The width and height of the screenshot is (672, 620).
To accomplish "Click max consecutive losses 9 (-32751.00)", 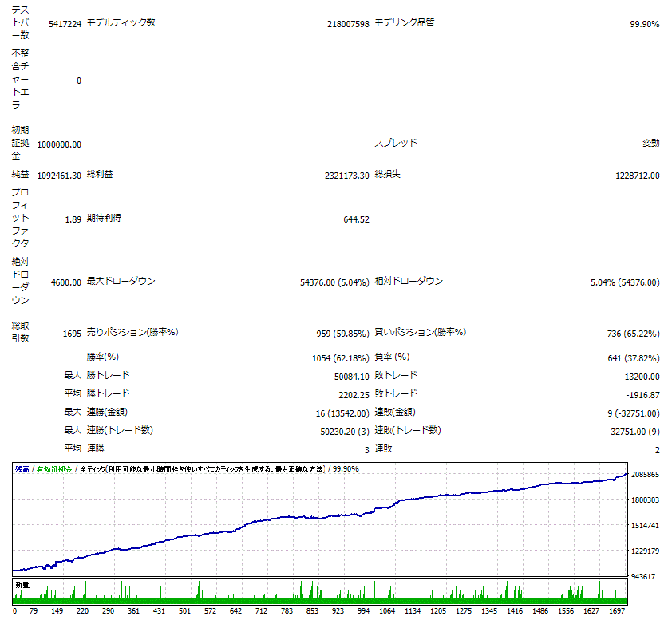I will [x=634, y=414].
